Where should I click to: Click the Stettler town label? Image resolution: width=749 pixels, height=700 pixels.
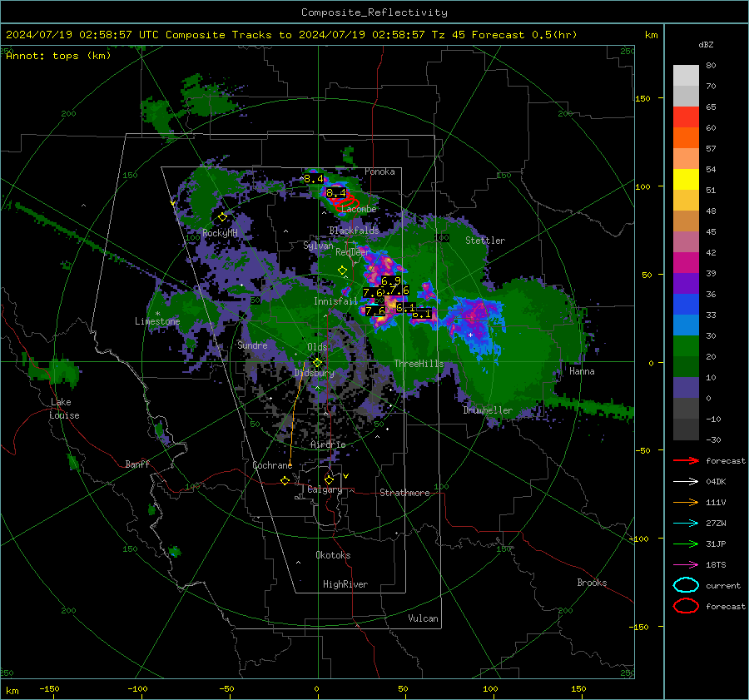[x=485, y=241]
